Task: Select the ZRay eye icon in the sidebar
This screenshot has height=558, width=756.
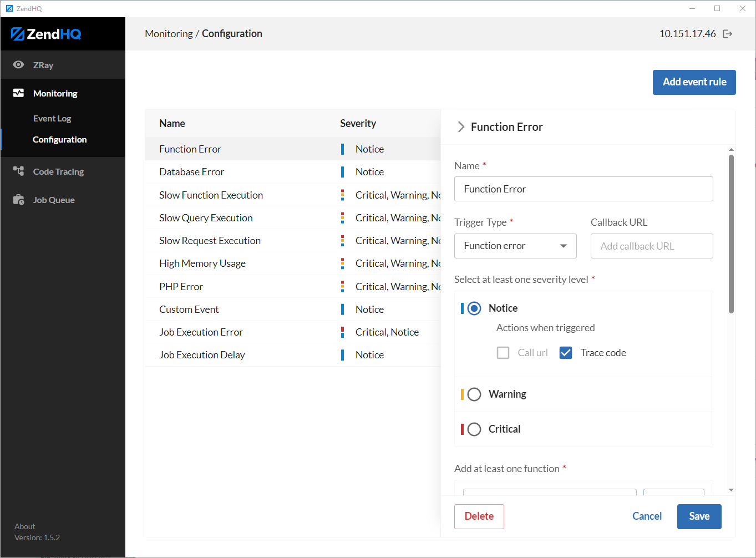Action: pos(18,64)
